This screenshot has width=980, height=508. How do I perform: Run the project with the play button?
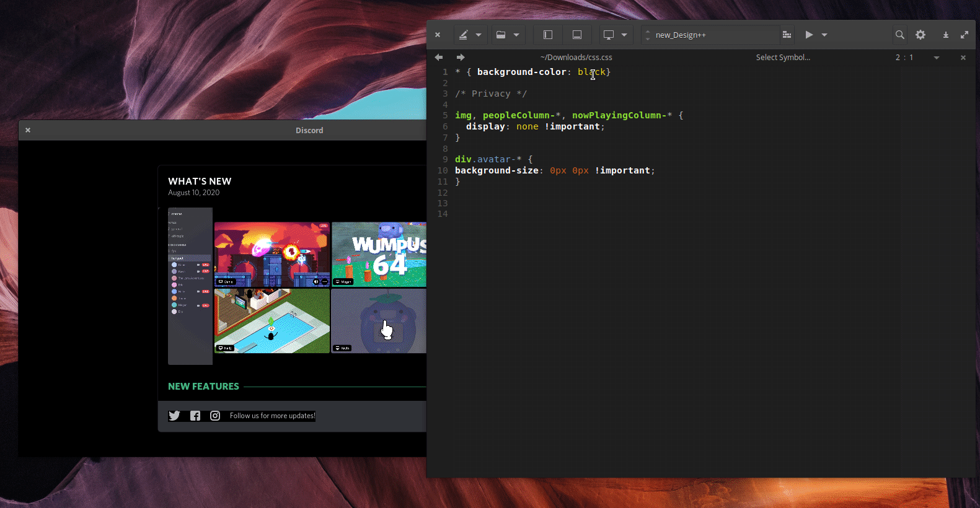tap(809, 35)
